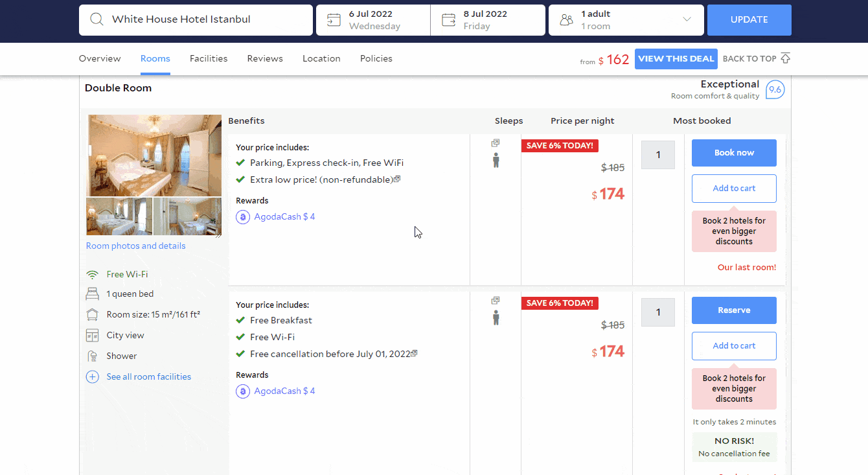Click the from $162 price in the tab bar

point(605,60)
